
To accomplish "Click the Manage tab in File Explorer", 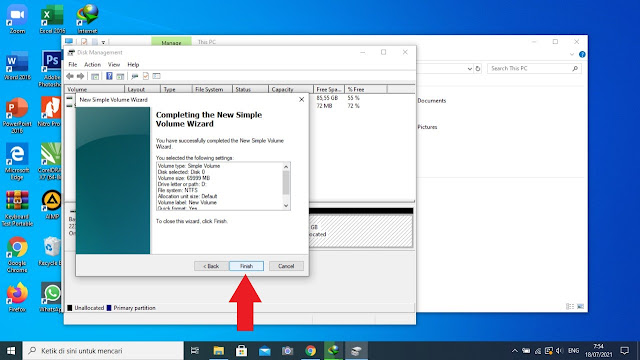I will tap(171, 42).
